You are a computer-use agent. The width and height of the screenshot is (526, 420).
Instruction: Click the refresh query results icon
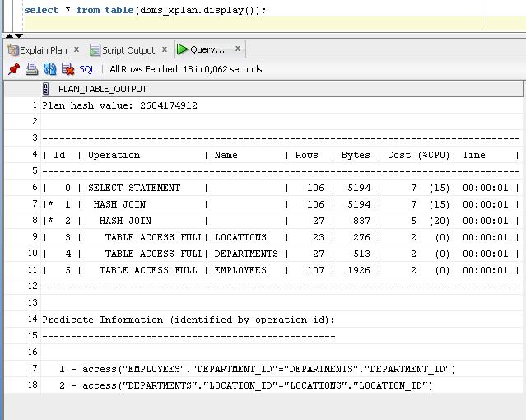[x=50, y=69]
